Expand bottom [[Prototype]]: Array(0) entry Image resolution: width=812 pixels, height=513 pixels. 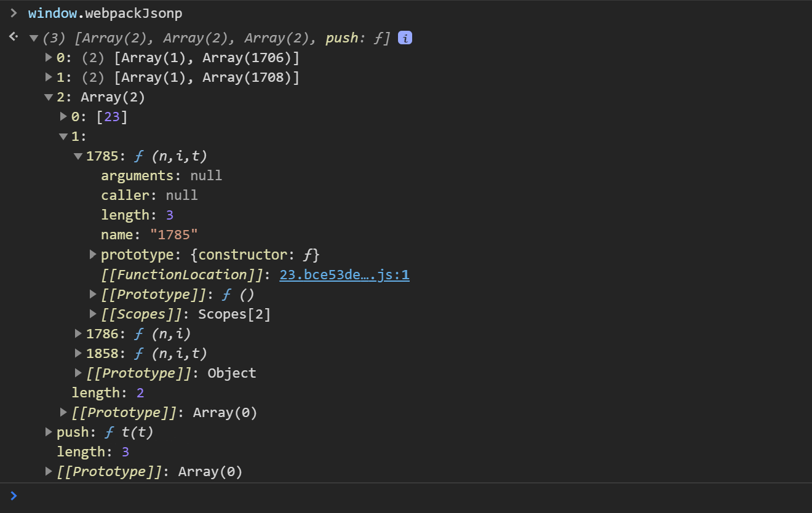(48, 471)
